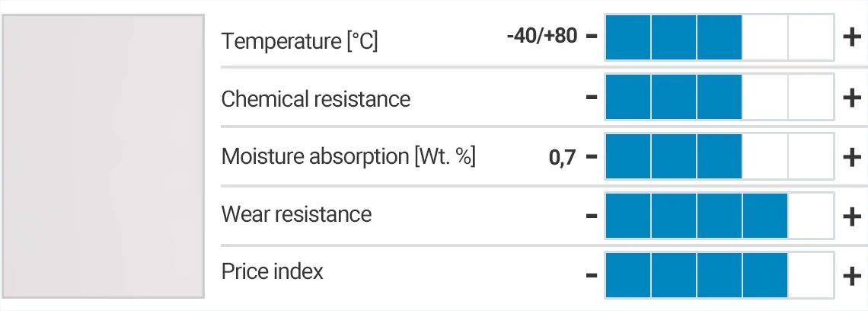Click the Price index rating bar
Image resolution: width=868 pixels, height=311 pixels.
720,275
